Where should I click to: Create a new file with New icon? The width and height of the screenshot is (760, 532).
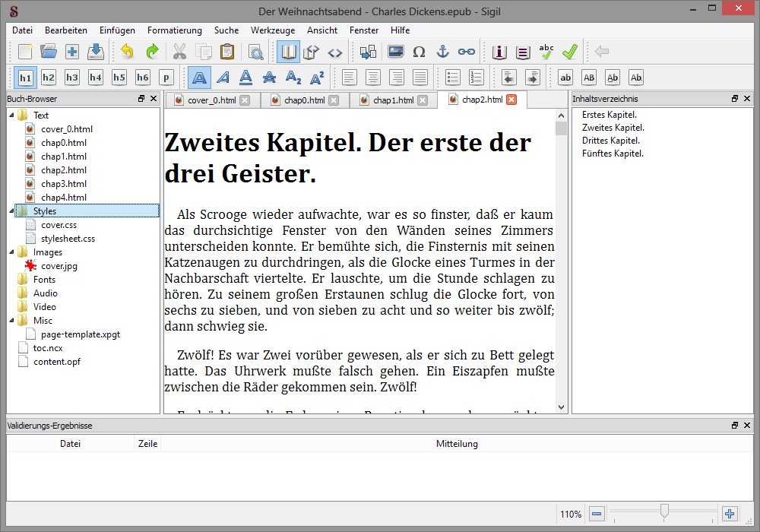click(25, 52)
